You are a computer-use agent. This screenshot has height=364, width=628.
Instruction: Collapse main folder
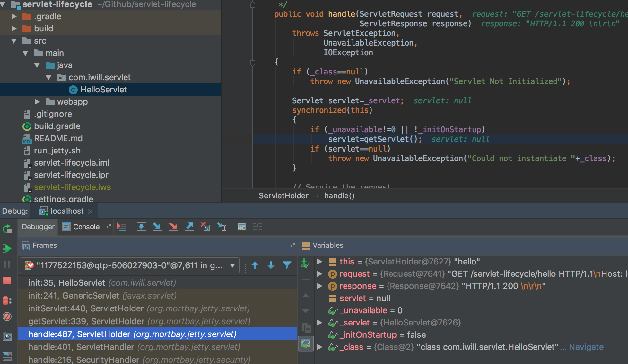26,53
